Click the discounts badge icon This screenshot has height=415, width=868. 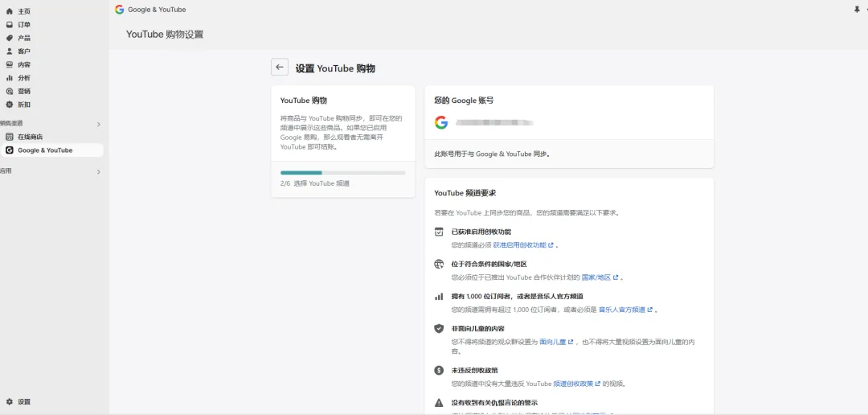[10, 105]
